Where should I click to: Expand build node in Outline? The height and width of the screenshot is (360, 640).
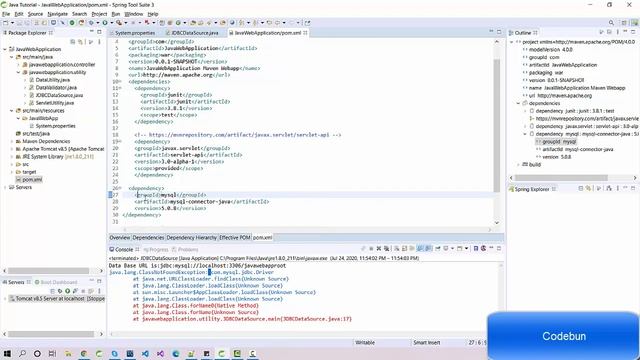518,164
